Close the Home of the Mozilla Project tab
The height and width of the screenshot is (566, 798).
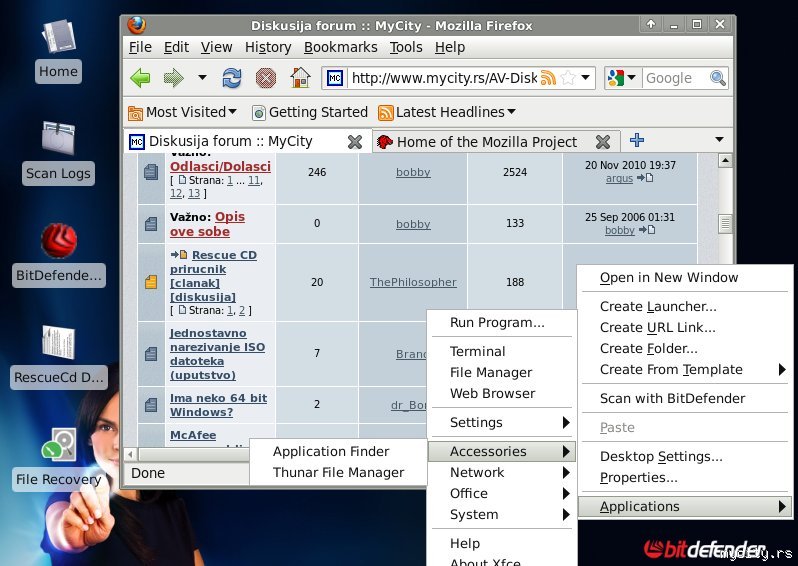(603, 142)
